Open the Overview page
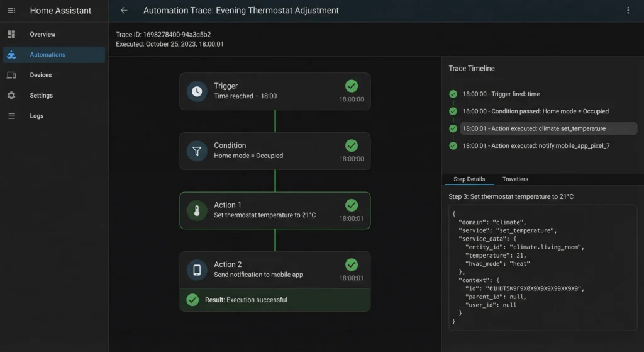The width and height of the screenshot is (644, 352). (x=54, y=34)
